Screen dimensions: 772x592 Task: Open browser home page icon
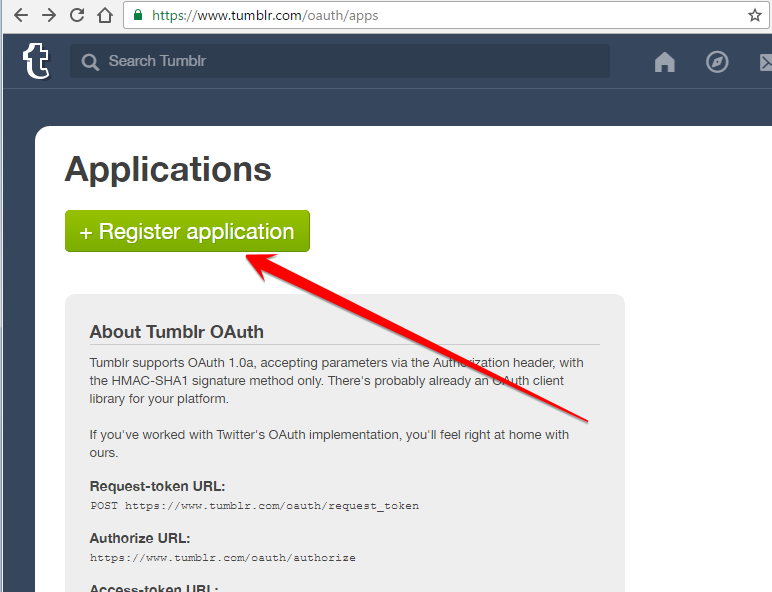click(x=104, y=15)
